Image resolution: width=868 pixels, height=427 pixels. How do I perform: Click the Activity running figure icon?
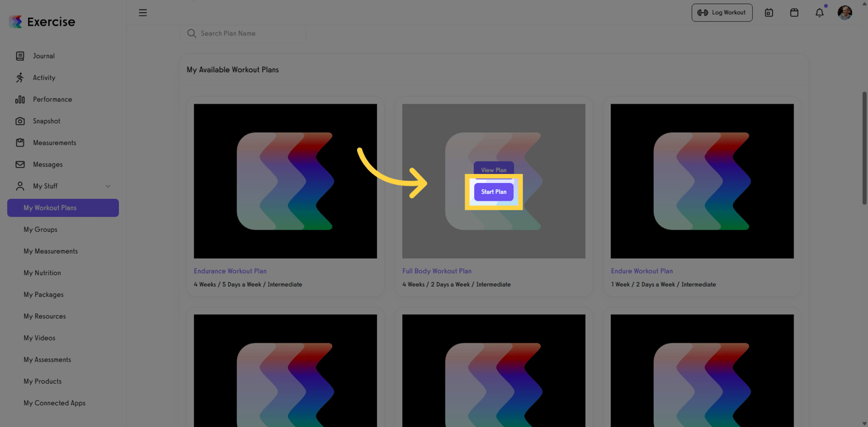[x=20, y=78]
